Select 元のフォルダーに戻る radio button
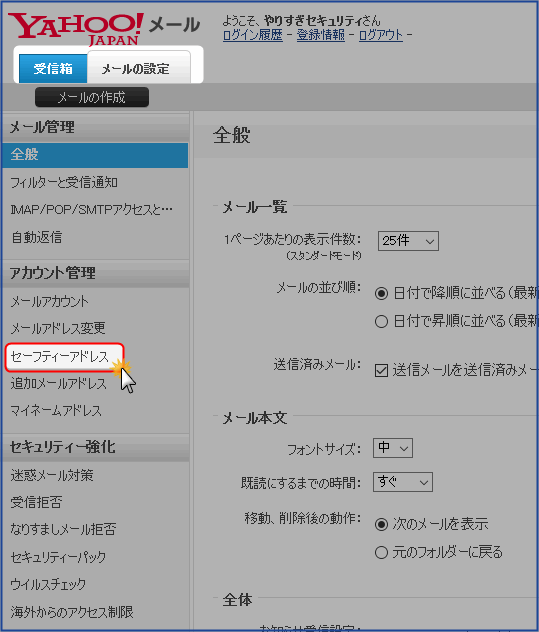This screenshot has height=632, width=539. point(381,552)
